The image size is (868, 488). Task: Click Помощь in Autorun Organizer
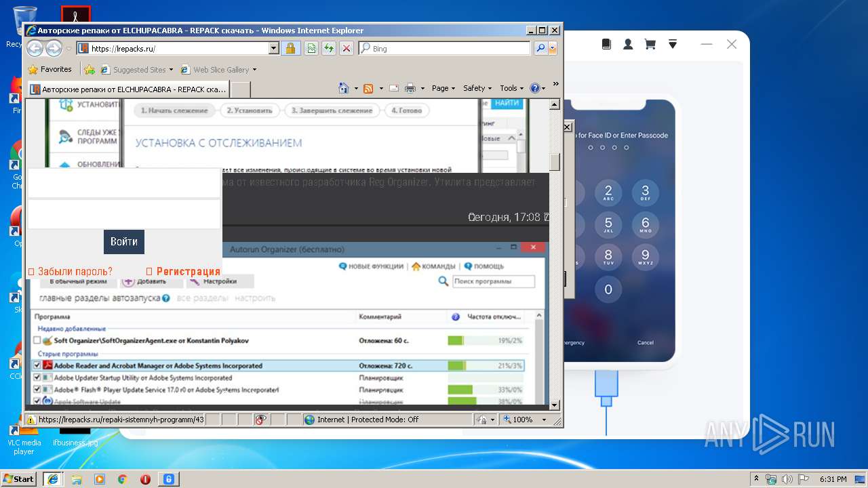point(484,266)
